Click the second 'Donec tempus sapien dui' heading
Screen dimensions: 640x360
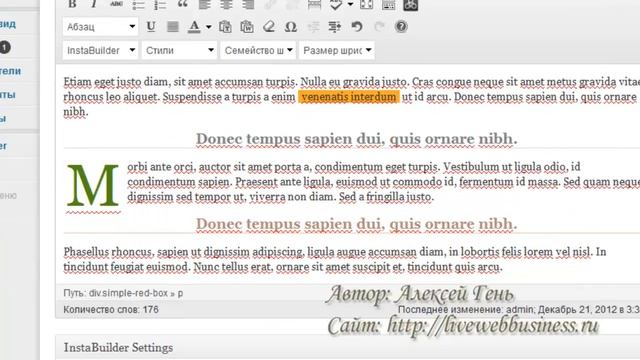(x=356, y=224)
